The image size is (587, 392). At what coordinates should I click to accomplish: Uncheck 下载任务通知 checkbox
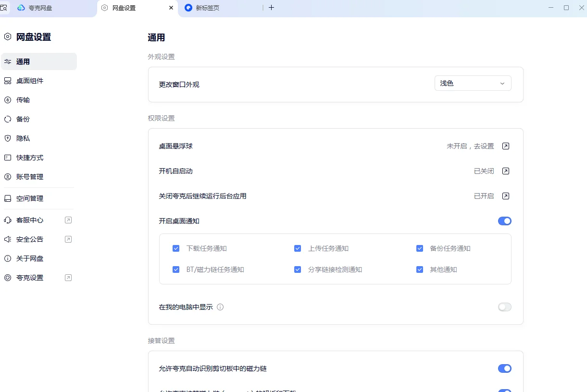click(x=176, y=248)
